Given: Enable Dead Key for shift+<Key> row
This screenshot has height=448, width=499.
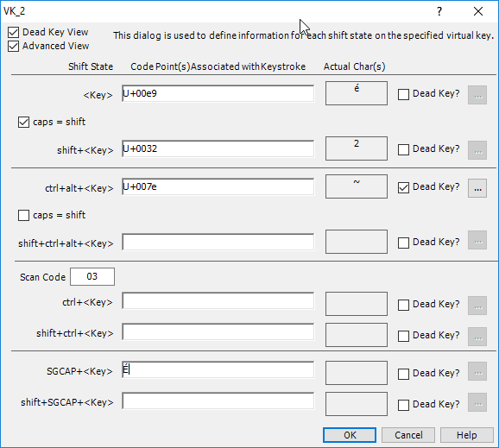Looking at the screenshot, I should coord(403,149).
